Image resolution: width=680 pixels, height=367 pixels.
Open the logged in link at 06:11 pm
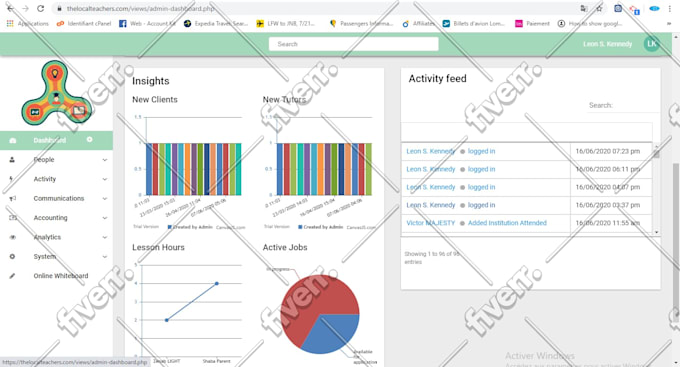click(481, 169)
